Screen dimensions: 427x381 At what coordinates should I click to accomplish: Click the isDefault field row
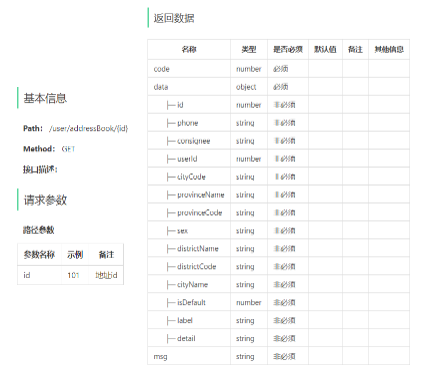point(278,303)
